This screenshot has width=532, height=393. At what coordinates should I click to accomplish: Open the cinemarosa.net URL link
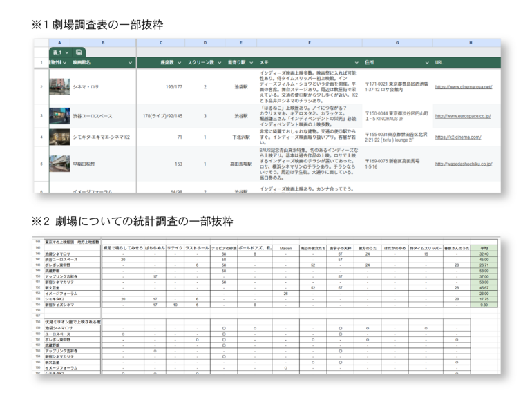click(463, 87)
